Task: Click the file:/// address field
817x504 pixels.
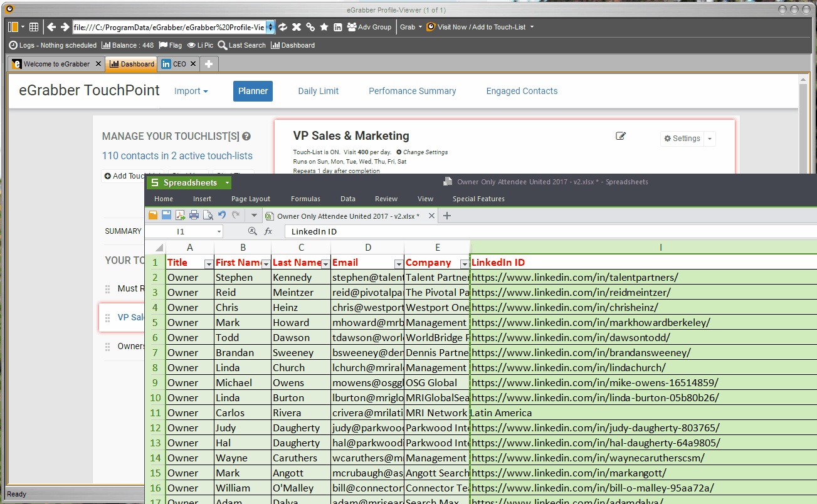Action: (x=169, y=27)
